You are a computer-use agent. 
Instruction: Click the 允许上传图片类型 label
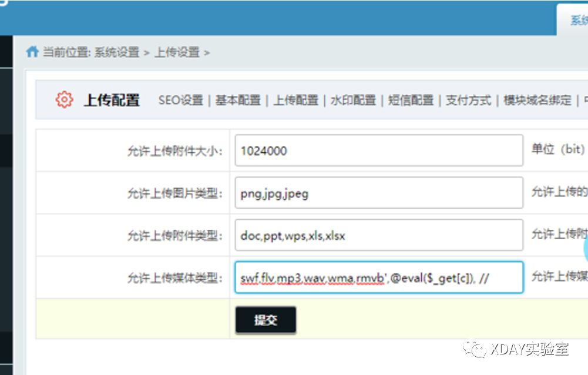click(x=175, y=193)
